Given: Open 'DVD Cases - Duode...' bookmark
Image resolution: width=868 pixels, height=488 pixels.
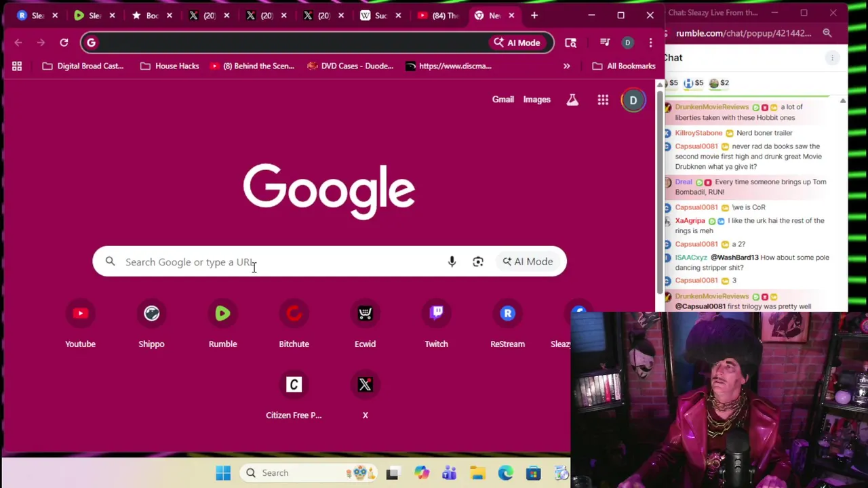Looking at the screenshot, I should tap(350, 66).
